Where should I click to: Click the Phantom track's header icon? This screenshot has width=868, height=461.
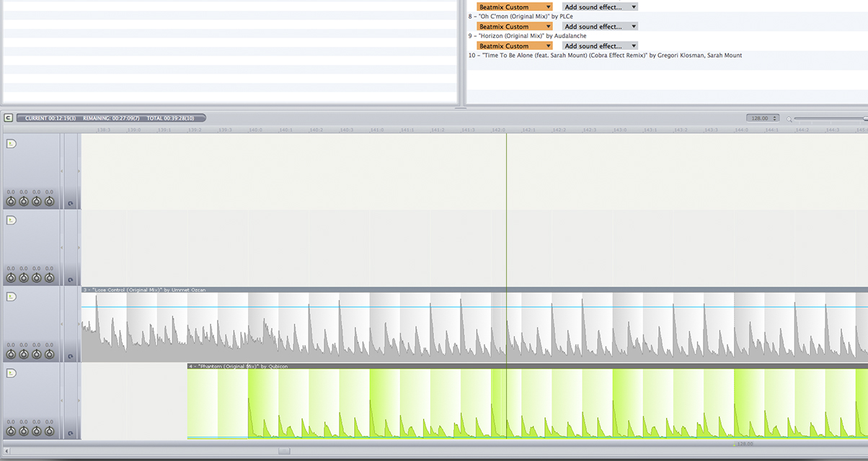[11, 373]
